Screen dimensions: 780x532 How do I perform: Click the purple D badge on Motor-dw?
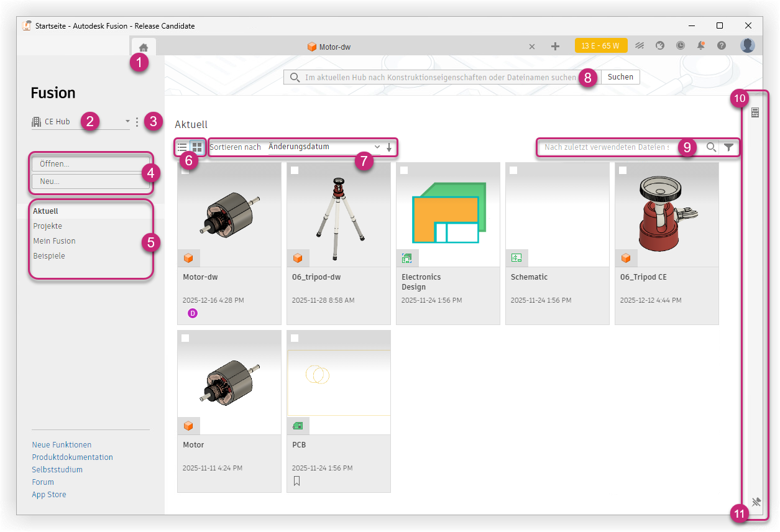tap(193, 314)
